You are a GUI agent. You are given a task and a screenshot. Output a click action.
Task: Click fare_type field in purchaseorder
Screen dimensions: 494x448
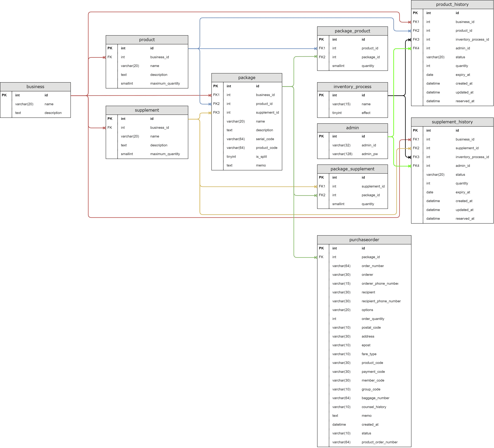[x=369, y=354]
